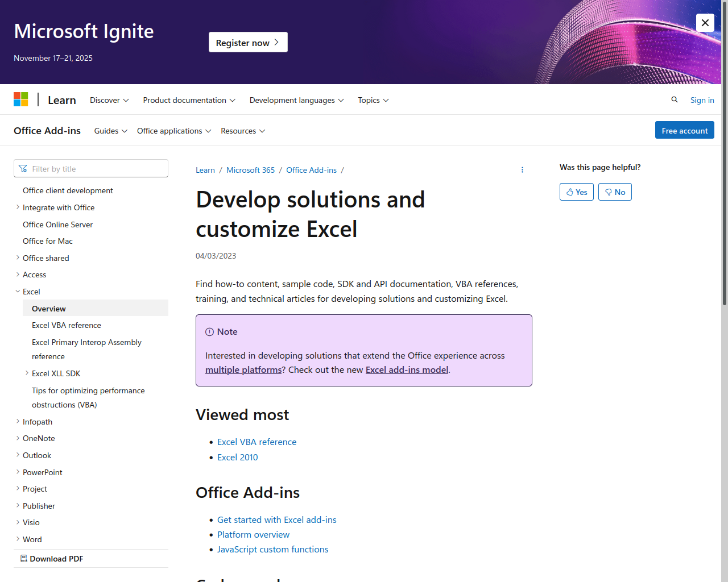The width and height of the screenshot is (728, 582).
Task: Open the multiple platforms link in note
Action: pyautogui.click(x=243, y=369)
